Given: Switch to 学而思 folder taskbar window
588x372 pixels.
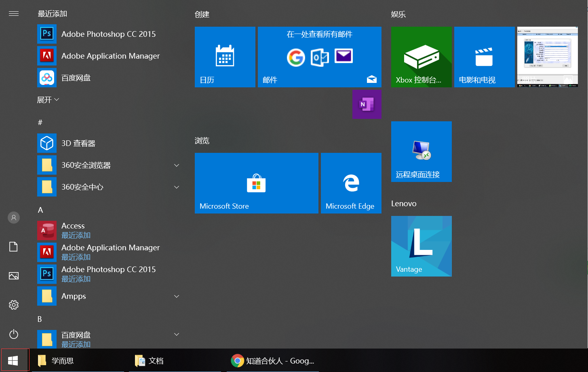Looking at the screenshot, I should 78,360.
